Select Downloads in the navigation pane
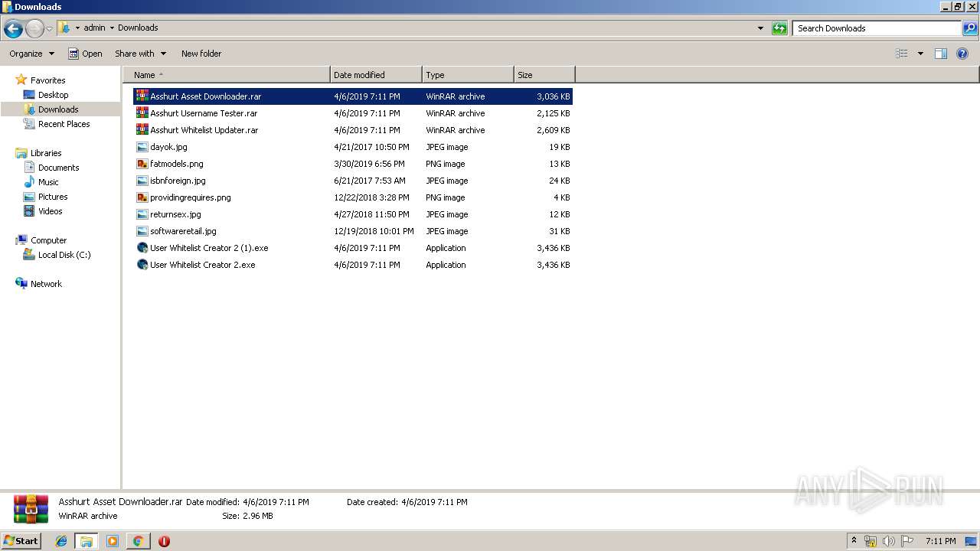The height and width of the screenshot is (551, 980). point(58,109)
